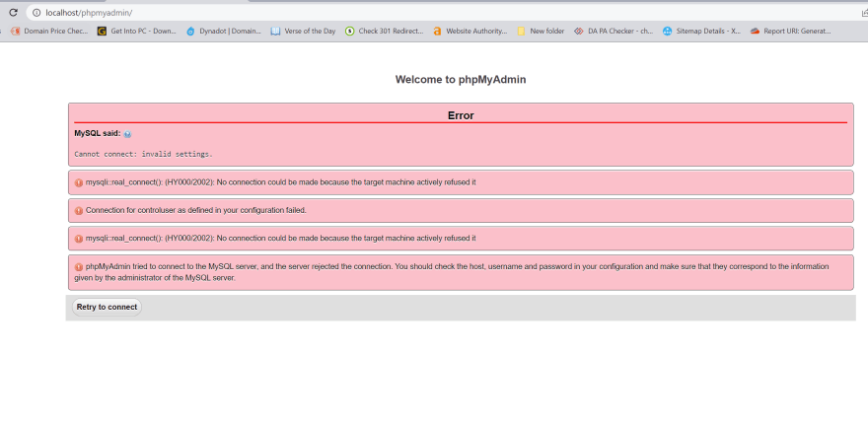Click the DA PA Checker favicon
Viewport: 868px width, 427px height.
(x=578, y=31)
